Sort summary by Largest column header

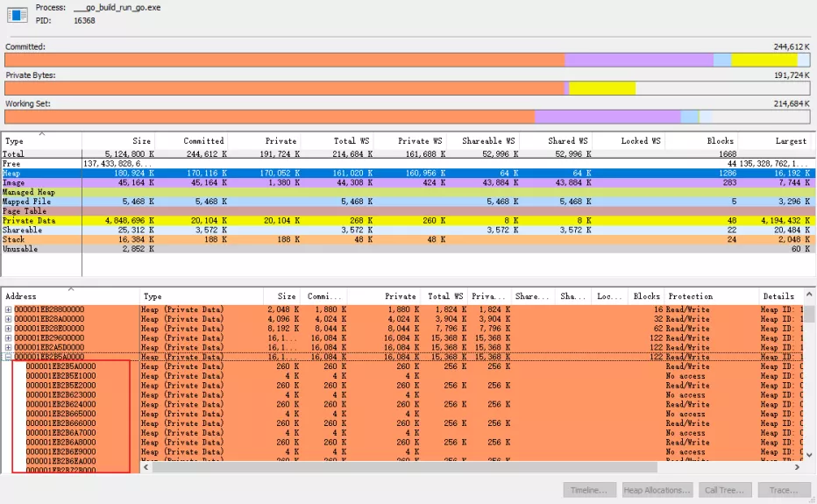777,141
